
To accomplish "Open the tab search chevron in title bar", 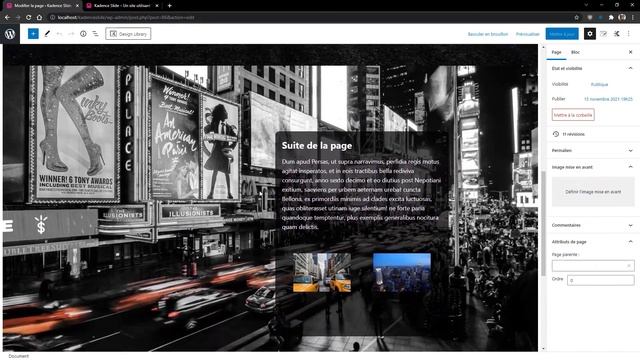I will [x=586, y=5].
